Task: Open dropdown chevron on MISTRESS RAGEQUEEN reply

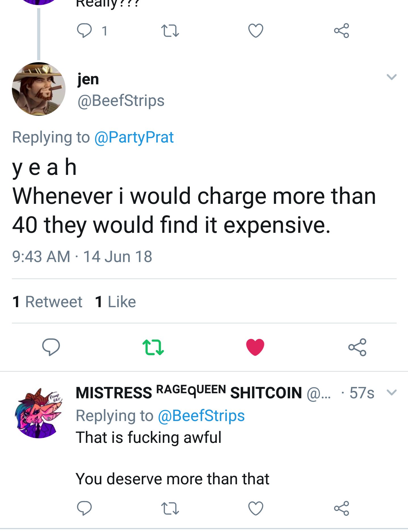Action: (392, 392)
